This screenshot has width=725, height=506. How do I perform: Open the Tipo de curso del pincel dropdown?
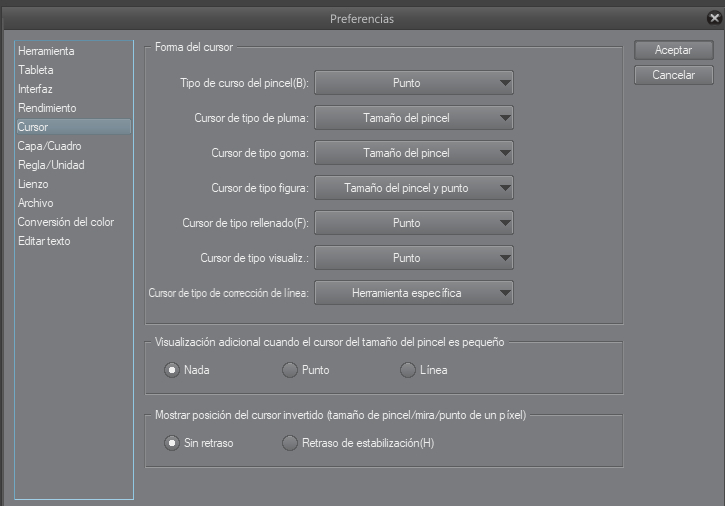[414, 82]
